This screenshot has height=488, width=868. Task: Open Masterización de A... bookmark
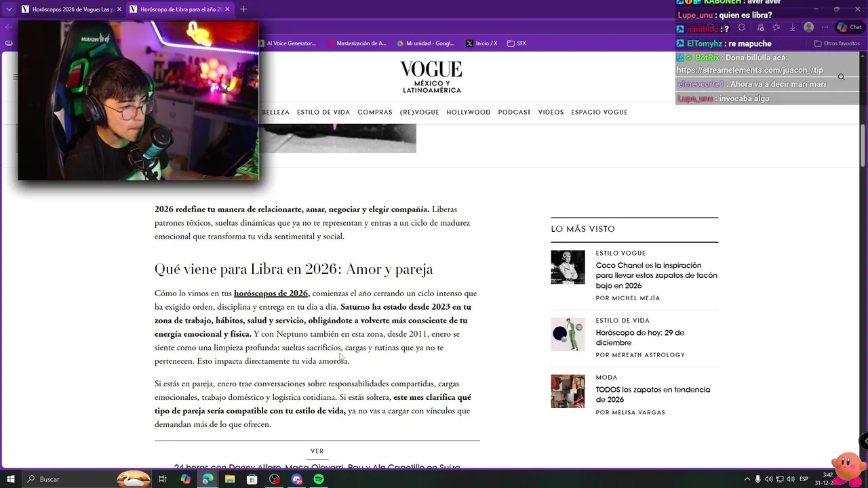pos(357,43)
